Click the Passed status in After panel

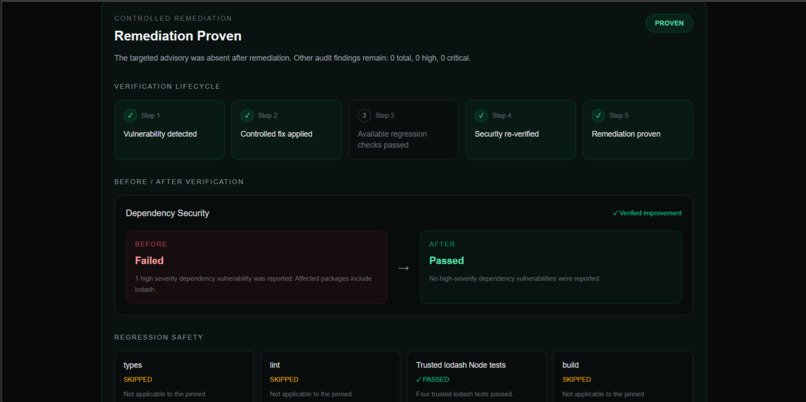pos(446,261)
